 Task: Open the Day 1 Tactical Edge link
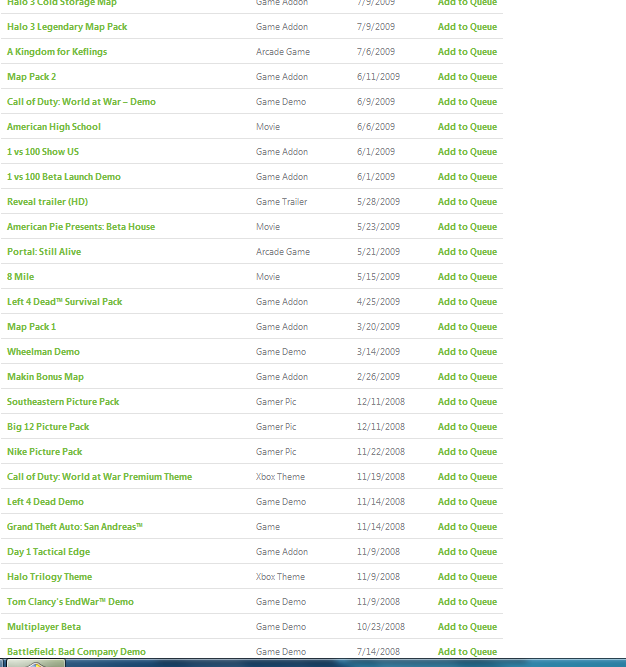click(48, 552)
